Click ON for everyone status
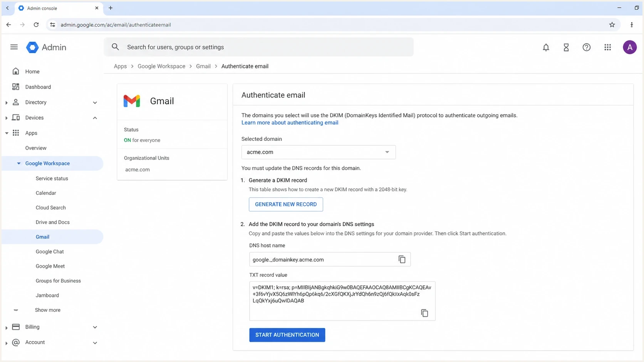Image resolution: width=644 pixels, height=362 pixels. [142, 140]
